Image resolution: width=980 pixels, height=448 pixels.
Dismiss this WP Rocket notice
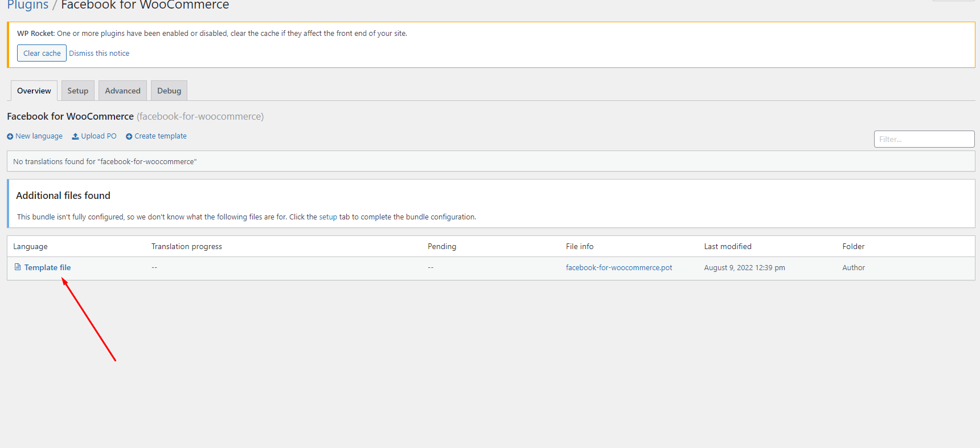(x=99, y=53)
